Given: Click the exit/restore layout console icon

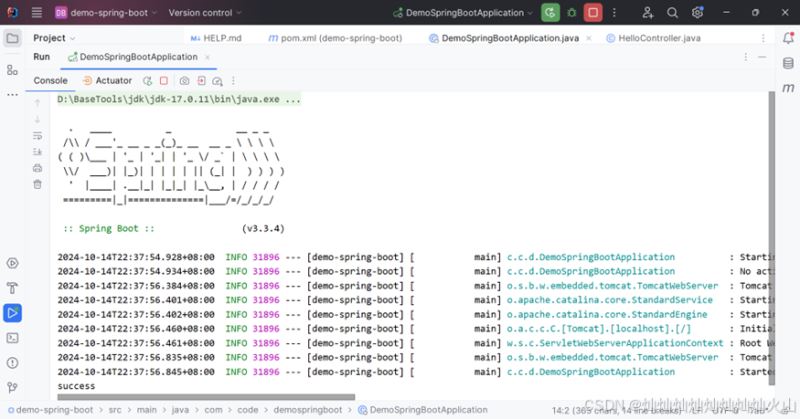Looking at the screenshot, I should [202, 81].
